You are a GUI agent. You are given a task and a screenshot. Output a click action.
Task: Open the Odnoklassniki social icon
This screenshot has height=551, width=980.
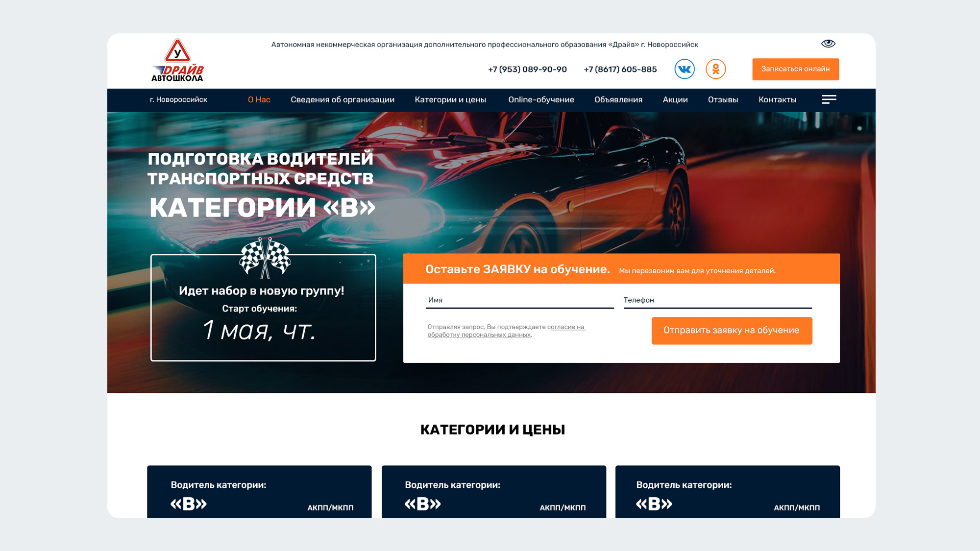click(x=715, y=69)
